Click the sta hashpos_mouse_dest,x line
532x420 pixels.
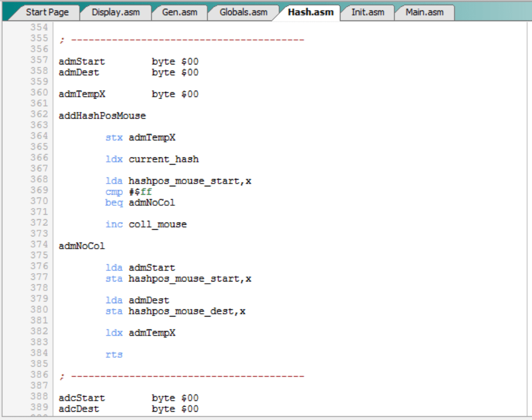[x=175, y=311]
